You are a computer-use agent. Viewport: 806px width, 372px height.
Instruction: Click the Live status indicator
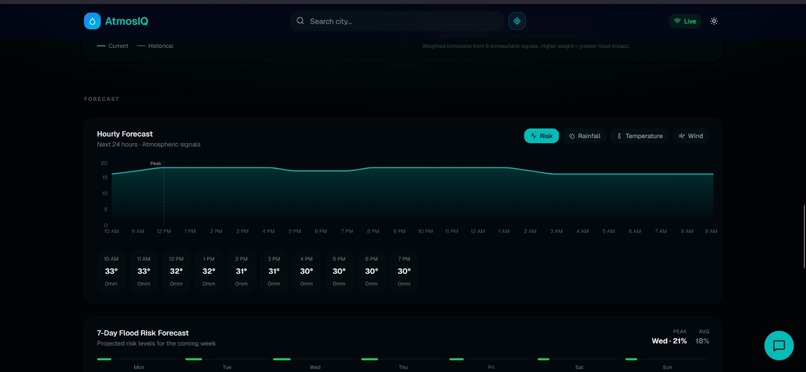[x=685, y=21]
